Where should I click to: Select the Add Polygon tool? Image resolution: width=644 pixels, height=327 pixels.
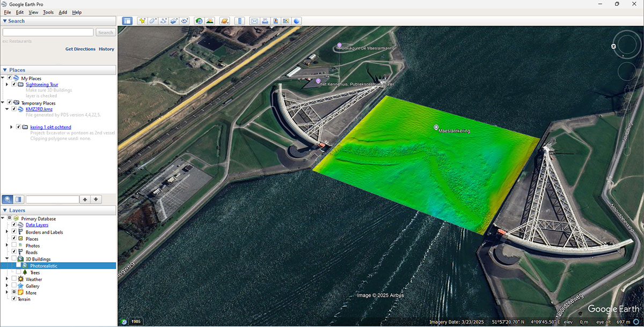tap(153, 21)
